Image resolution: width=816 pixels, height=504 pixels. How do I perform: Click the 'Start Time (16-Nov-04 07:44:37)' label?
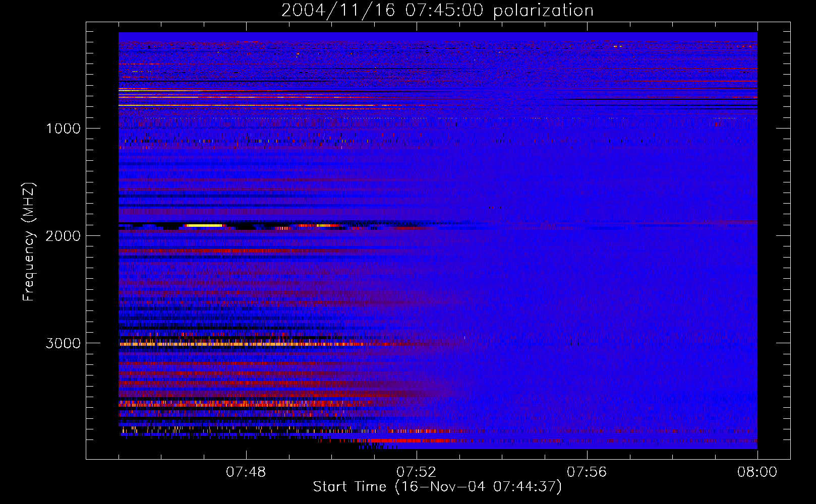click(437, 487)
